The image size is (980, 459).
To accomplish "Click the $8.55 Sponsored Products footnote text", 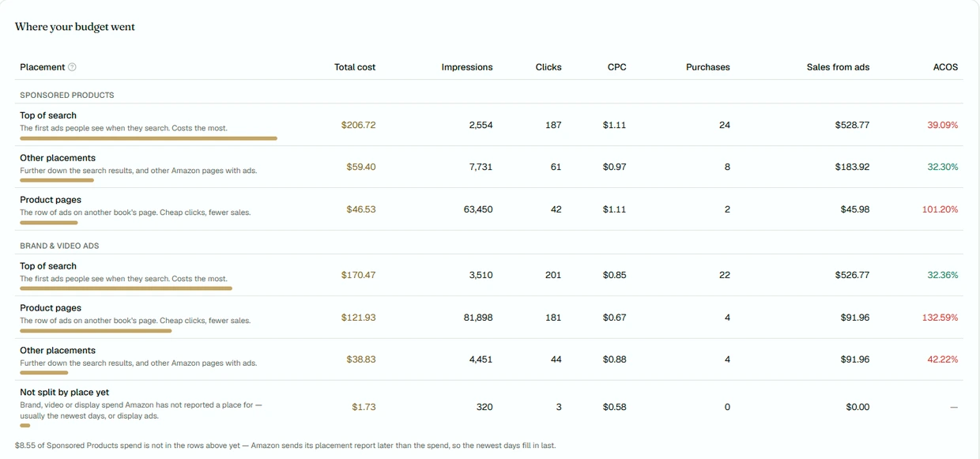I will [285, 446].
